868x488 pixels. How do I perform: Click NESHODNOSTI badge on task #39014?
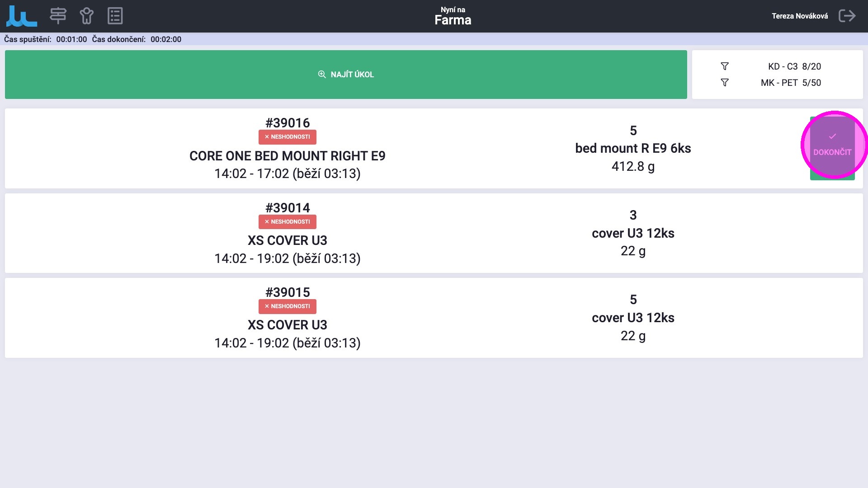[x=288, y=222]
